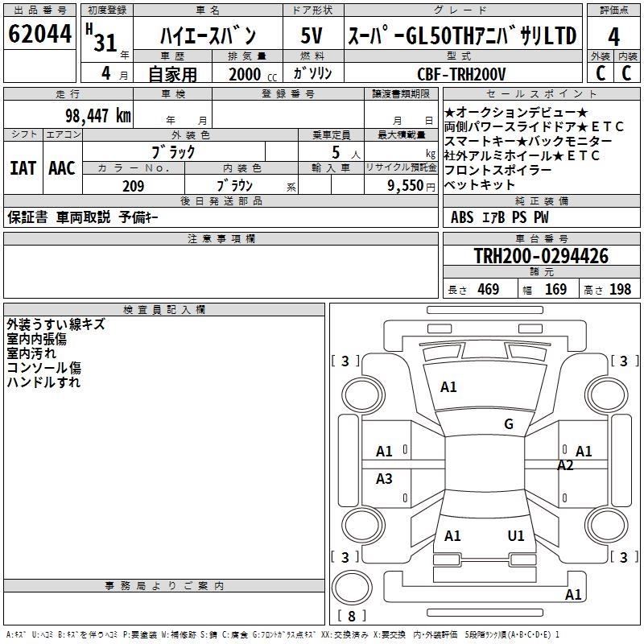Click the 外装うすい線キズ inspector note
The width and height of the screenshot is (644, 644).
coord(56,324)
